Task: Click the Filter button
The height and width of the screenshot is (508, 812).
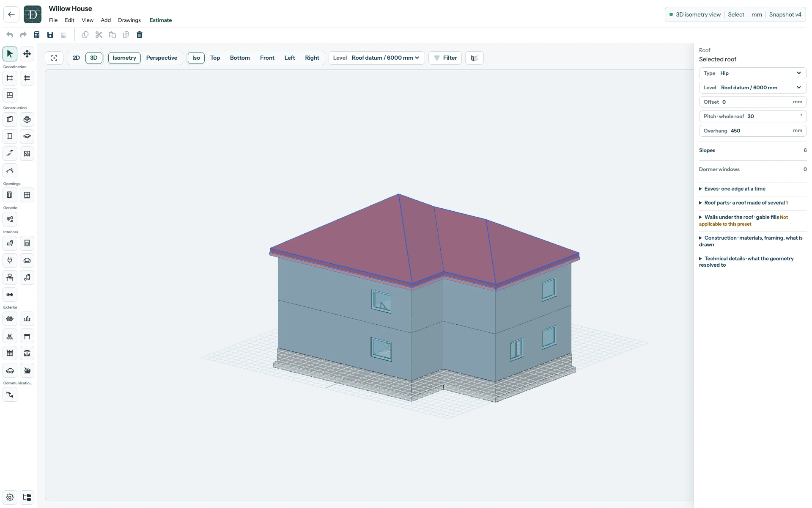Action: pos(445,58)
